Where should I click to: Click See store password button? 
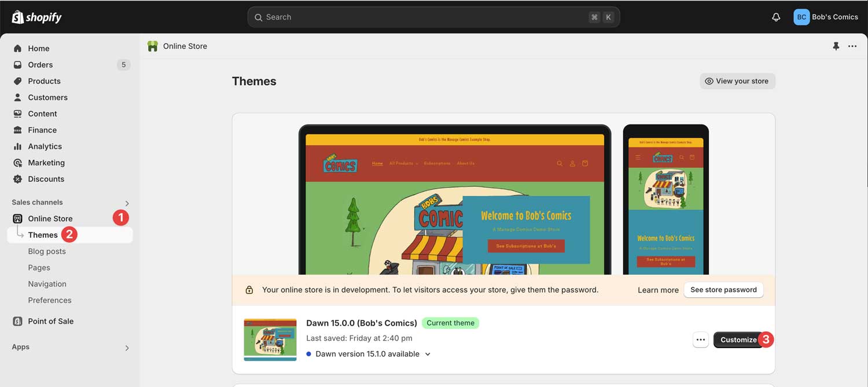pyautogui.click(x=723, y=290)
